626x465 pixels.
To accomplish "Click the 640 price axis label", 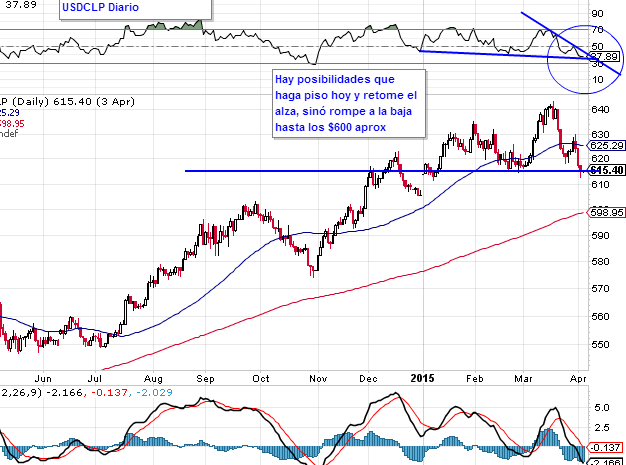I will click(x=600, y=110).
